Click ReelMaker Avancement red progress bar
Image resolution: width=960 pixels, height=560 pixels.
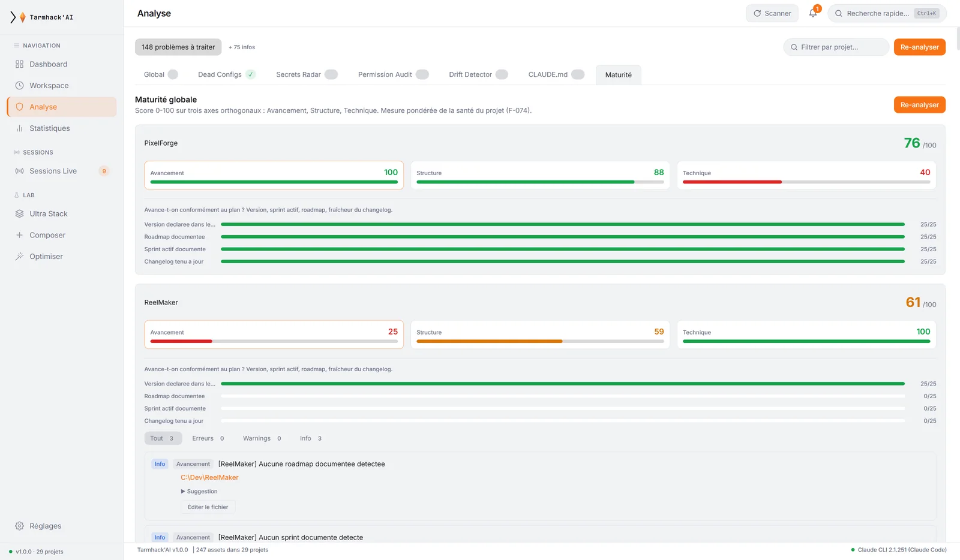click(181, 341)
